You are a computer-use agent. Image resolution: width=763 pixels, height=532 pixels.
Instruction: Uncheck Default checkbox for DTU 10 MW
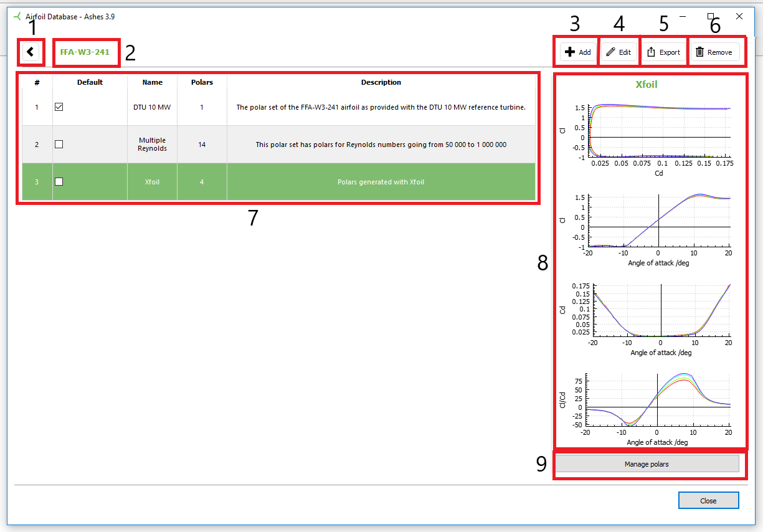(59, 107)
